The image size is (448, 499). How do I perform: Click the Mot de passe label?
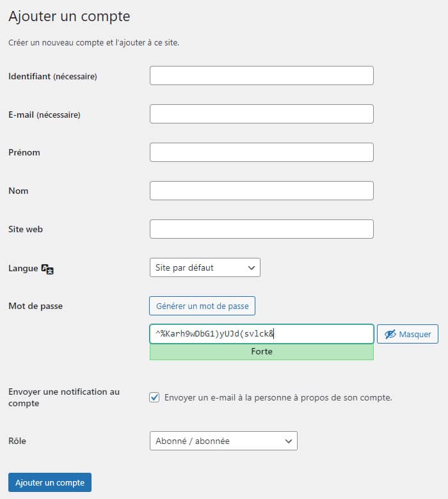point(35,306)
